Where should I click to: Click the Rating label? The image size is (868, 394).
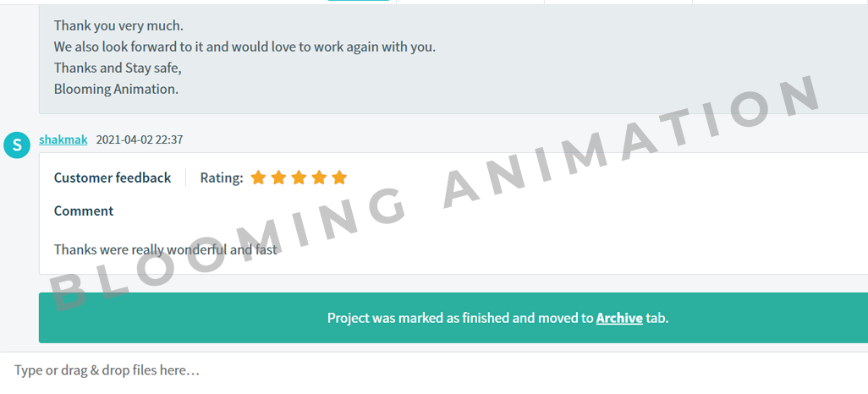coord(222,178)
